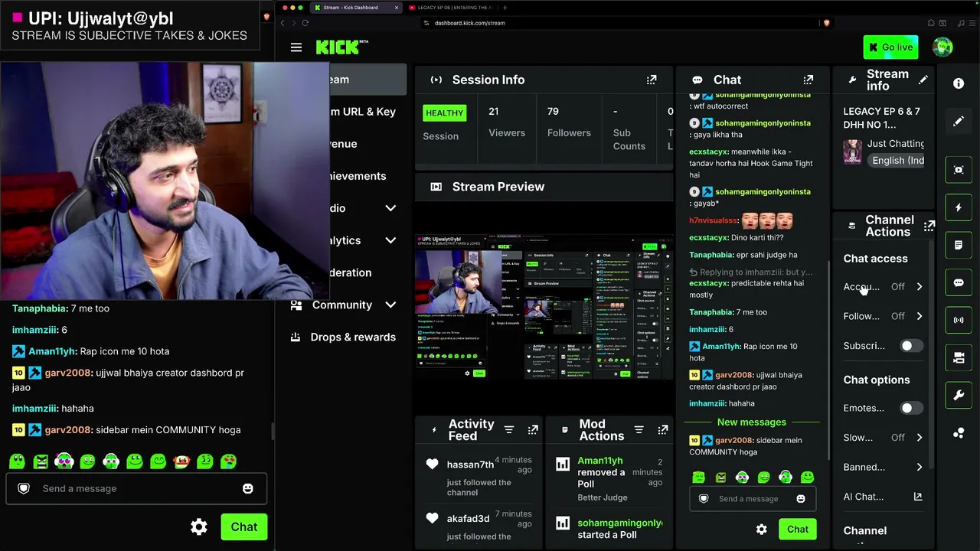Click the Go live button
This screenshot has width=980, height=551.
click(x=890, y=47)
